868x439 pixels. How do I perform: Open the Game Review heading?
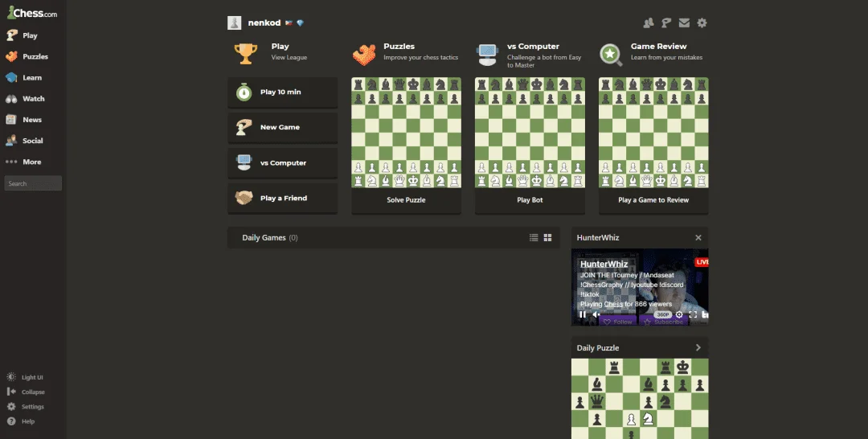click(x=659, y=47)
